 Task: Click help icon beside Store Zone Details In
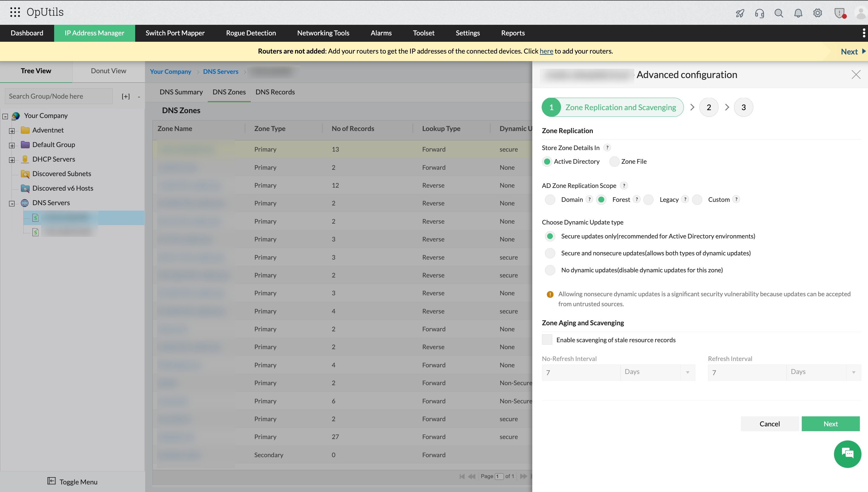coord(607,148)
